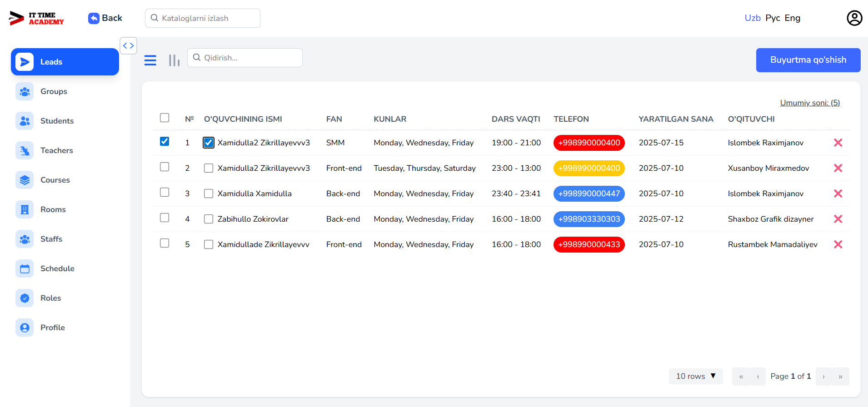
Task: Uncheck the outer checkbox for row 1
Action: tap(165, 142)
